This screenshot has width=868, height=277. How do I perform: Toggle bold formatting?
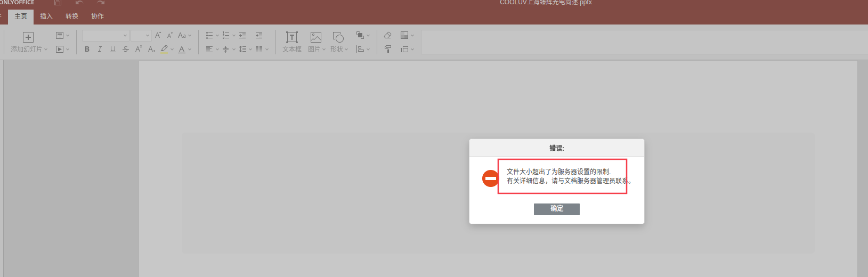click(x=87, y=49)
